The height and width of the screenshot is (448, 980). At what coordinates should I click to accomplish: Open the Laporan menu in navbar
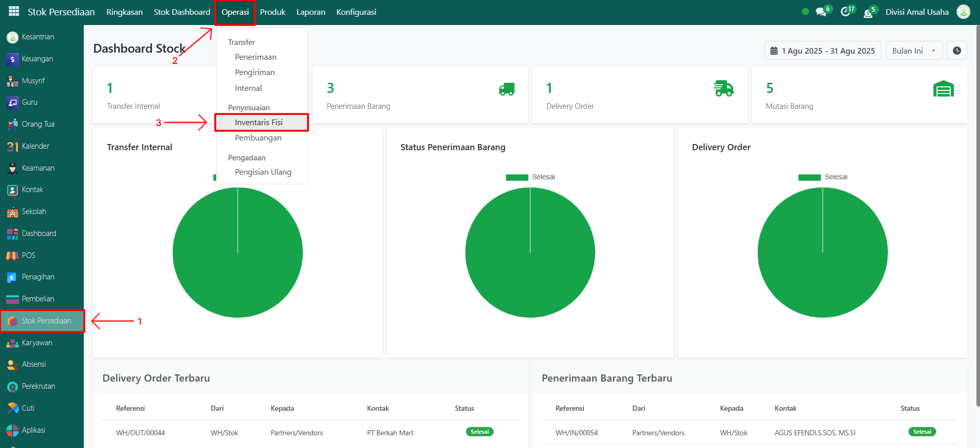(311, 12)
